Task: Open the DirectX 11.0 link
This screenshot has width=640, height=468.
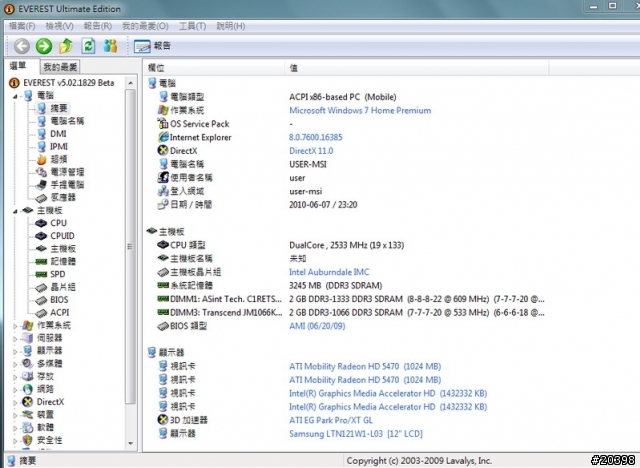Action: click(311, 151)
